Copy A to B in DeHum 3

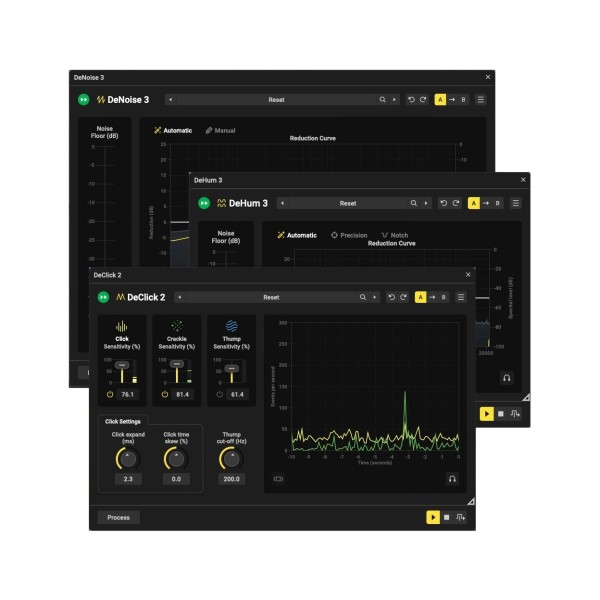coord(486,203)
